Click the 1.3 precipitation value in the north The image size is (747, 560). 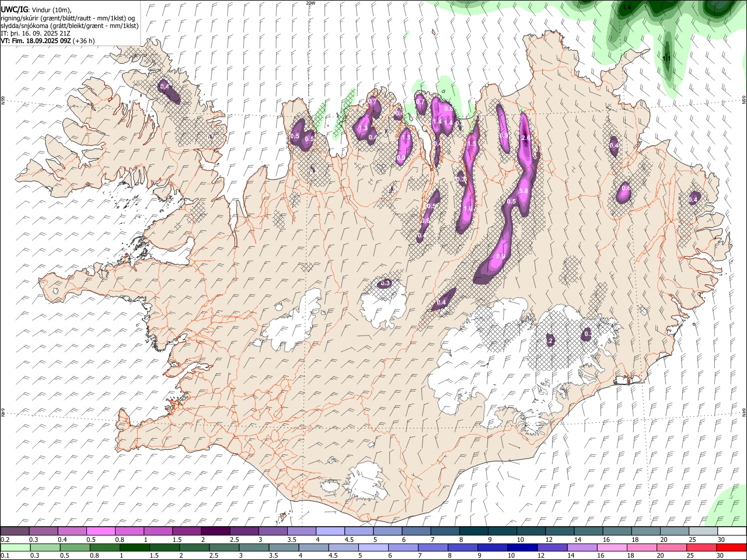pyautogui.click(x=362, y=128)
